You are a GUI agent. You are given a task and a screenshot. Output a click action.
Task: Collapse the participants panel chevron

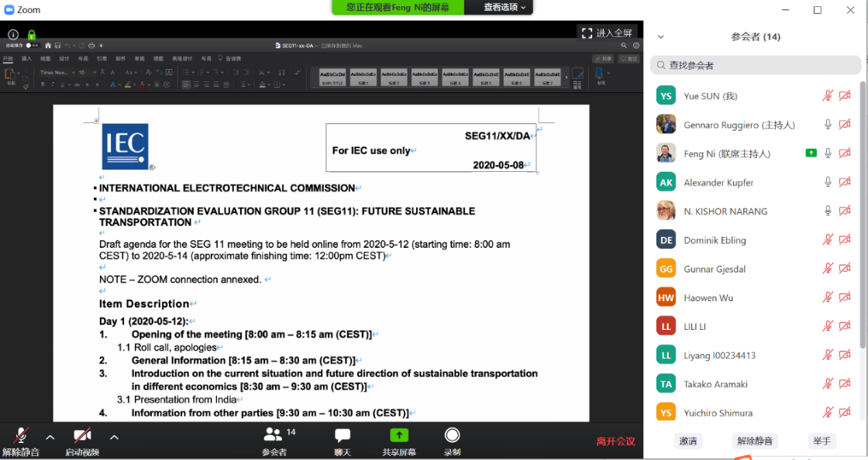660,36
